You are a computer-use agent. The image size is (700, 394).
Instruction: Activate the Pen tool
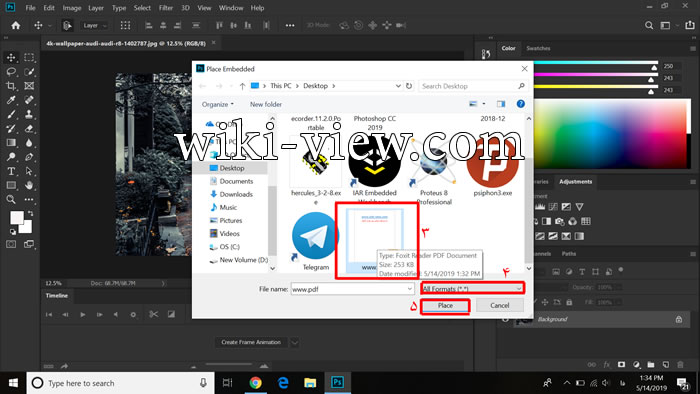click(x=29, y=157)
